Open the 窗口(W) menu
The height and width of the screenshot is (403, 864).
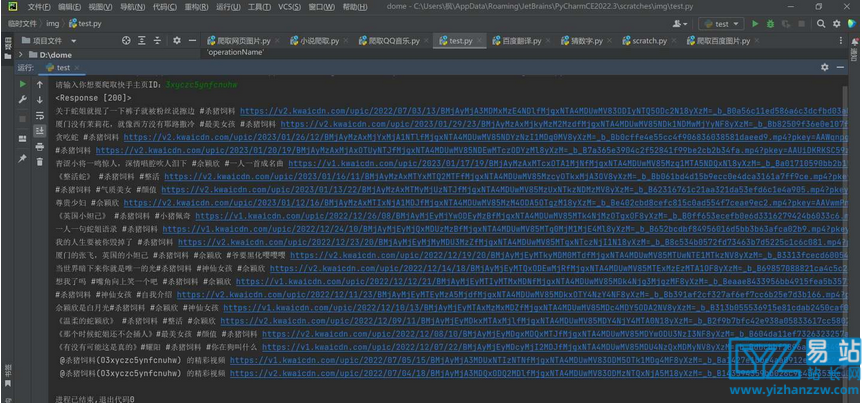(x=322, y=7)
